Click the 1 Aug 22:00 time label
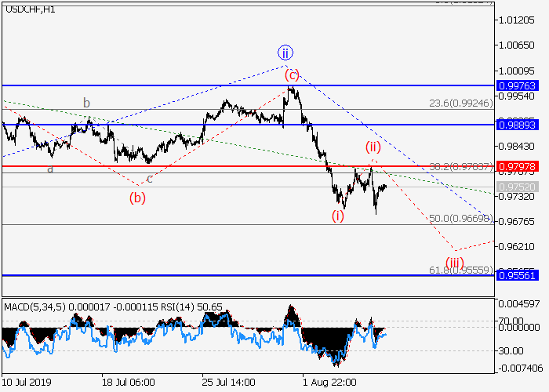549x392 pixels. tap(330, 381)
